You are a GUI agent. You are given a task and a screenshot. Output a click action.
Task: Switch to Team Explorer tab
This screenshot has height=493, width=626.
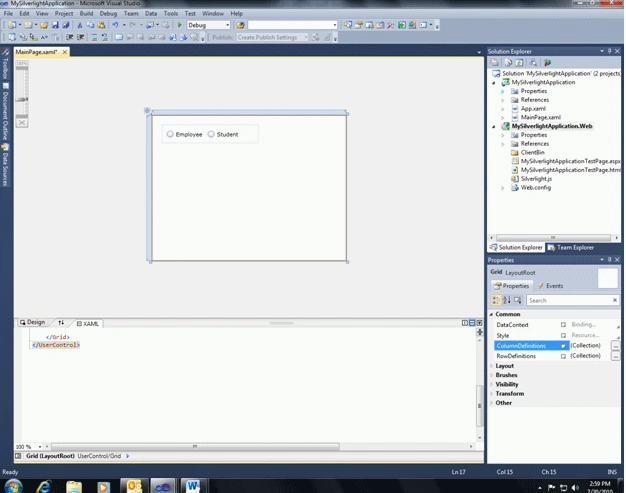[571, 247]
